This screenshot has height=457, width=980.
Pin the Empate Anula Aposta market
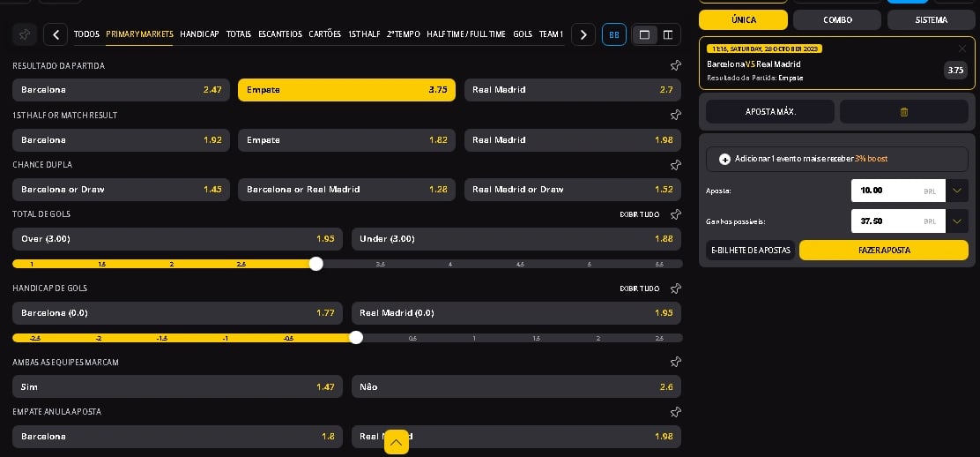tap(675, 412)
